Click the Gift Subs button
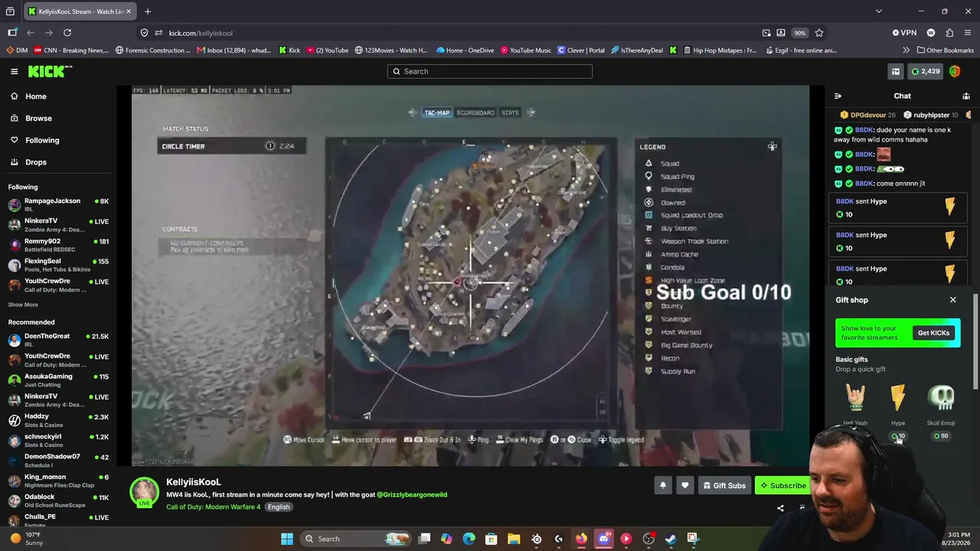This screenshot has height=551, width=980. click(x=724, y=485)
